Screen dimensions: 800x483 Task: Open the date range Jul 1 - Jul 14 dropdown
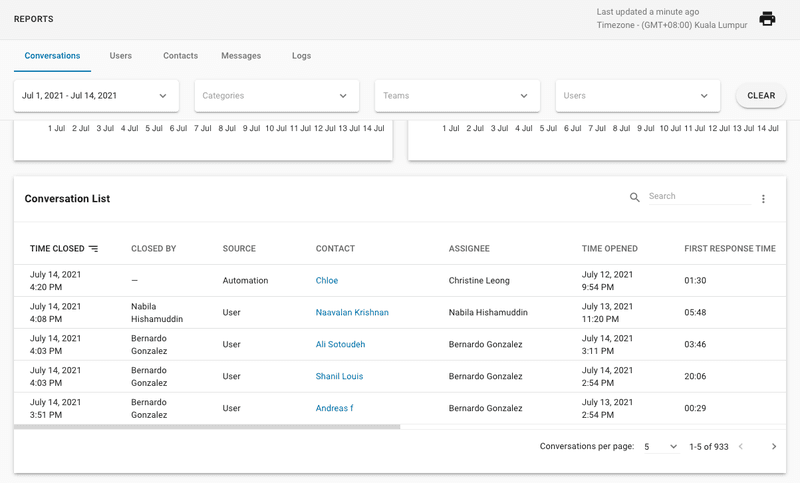tap(96, 96)
